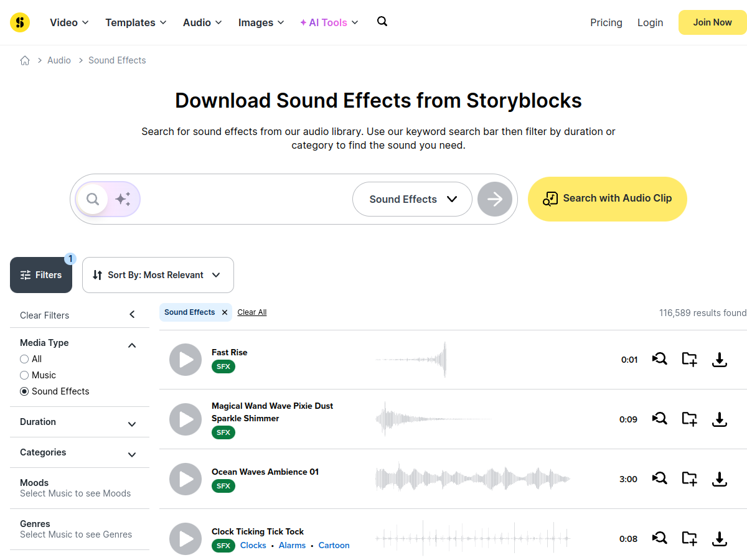Screen dimensions: 747x560
Task: Play the Fast Rise sound effect
Action: (x=186, y=360)
